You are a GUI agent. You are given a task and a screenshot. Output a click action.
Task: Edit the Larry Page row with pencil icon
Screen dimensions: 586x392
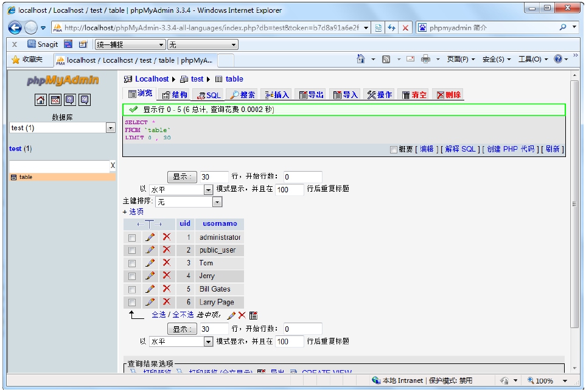pos(150,302)
